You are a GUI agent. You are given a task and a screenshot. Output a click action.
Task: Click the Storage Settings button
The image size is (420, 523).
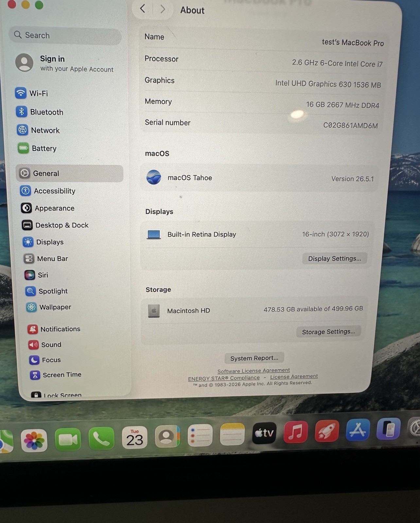tap(328, 332)
